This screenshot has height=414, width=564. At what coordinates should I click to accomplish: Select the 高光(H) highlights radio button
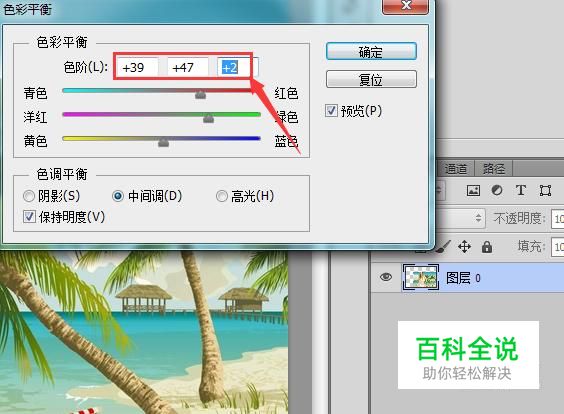click(222, 196)
